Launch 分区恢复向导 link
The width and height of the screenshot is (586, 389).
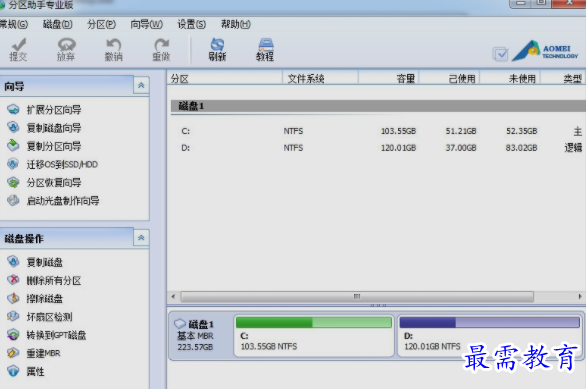[x=54, y=183]
